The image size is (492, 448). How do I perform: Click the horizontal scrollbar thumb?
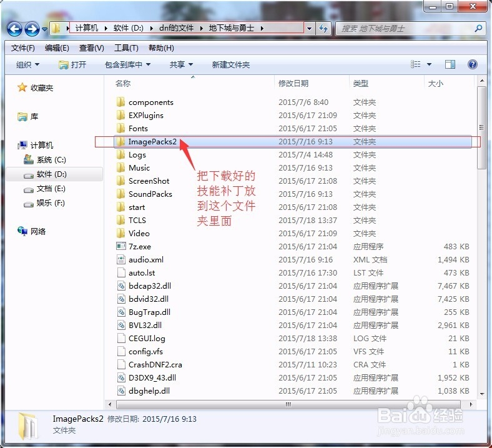click(288, 404)
